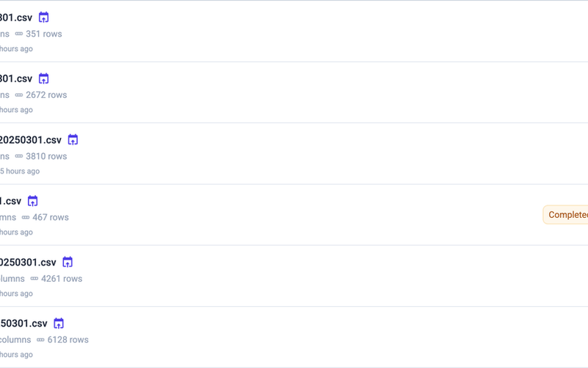Open the CSV file with 6128 rows
Image resolution: width=588 pixels, height=368 pixels.
[x=24, y=323]
